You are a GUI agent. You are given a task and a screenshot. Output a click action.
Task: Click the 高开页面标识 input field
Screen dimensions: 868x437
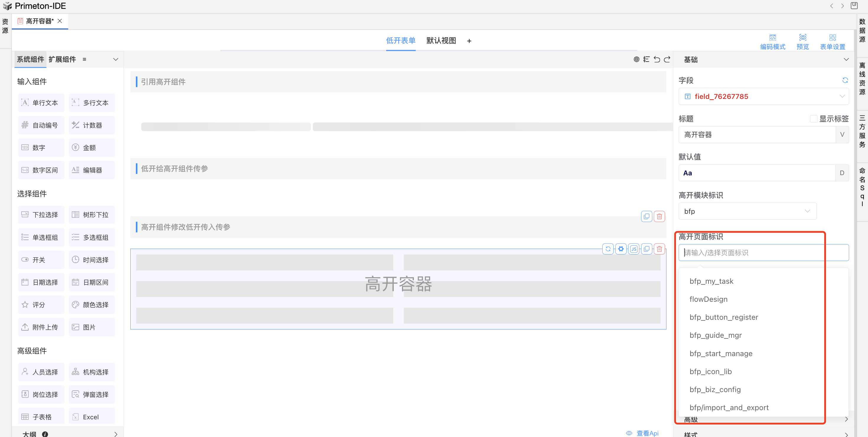[x=763, y=252]
